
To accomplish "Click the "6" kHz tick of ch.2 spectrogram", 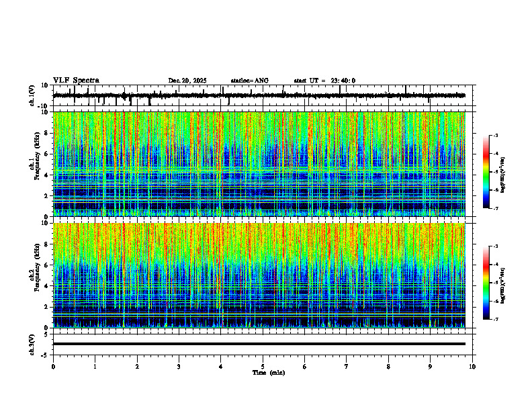I will click(x=47, y=265).
